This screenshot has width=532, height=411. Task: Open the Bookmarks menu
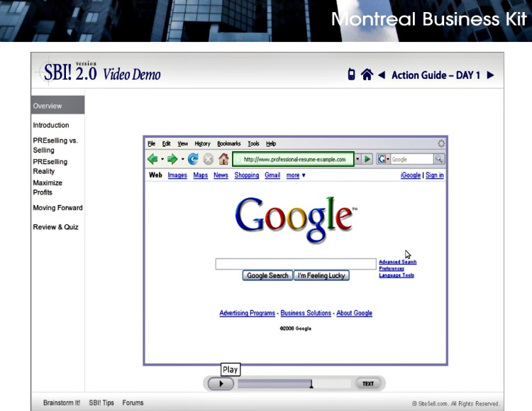229,143
